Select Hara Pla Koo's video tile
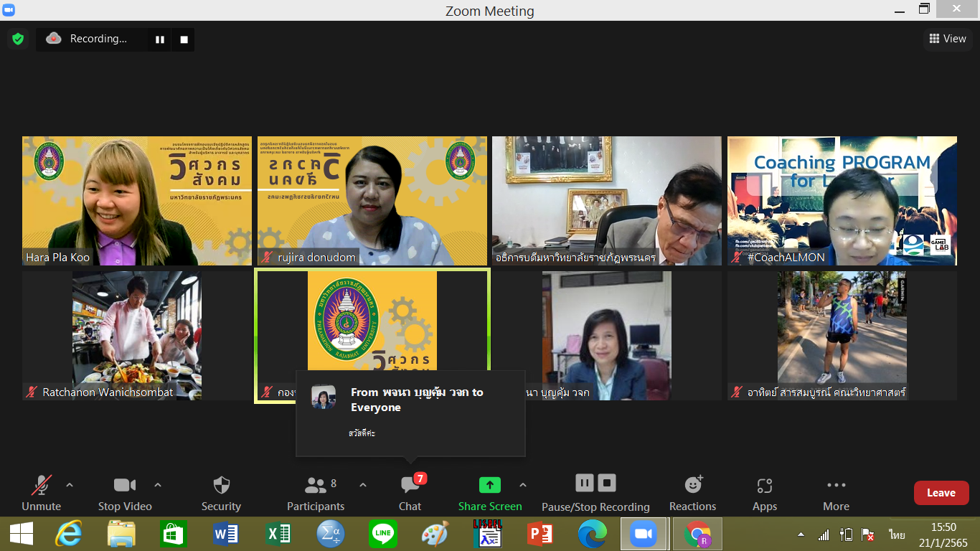The width and height of the screenshot is (980, 551). pyautogui.click(x=137, y=201)
